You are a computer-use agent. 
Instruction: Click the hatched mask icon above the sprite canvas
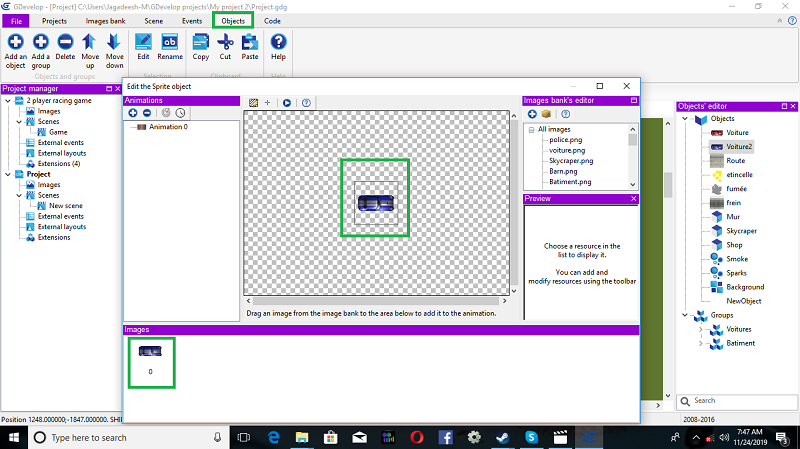pos(253,103)
